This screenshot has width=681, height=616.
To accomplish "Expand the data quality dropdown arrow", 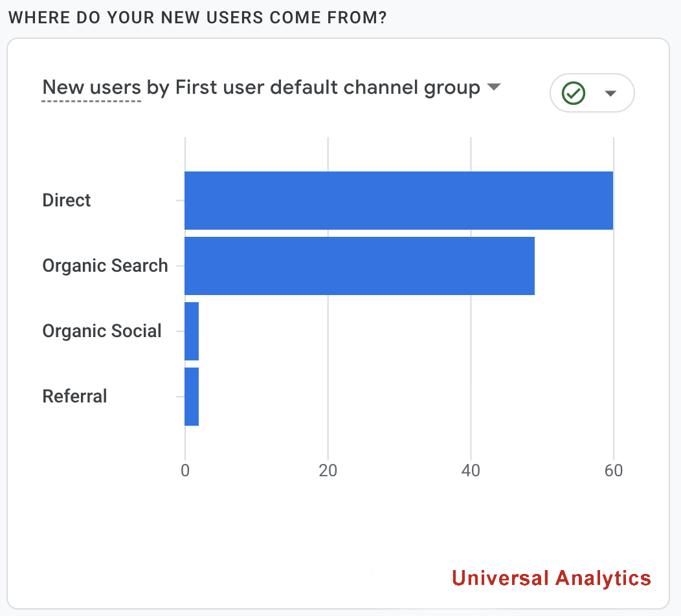I will [610, 94].
